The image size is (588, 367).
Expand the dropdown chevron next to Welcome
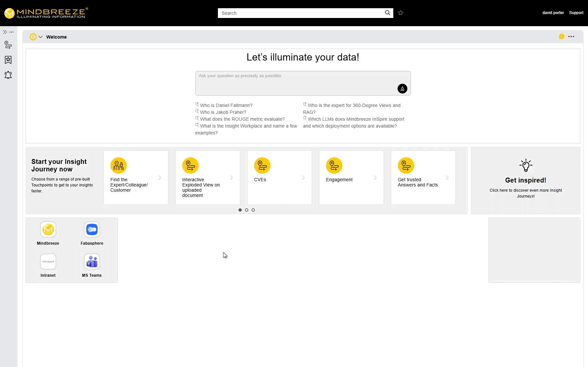point(41,37)
